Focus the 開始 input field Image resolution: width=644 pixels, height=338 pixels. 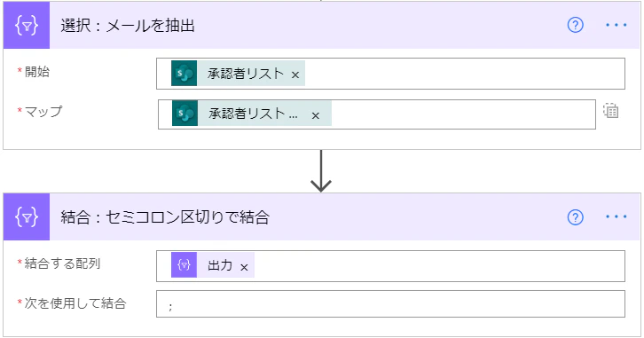(x=390, y=74)
